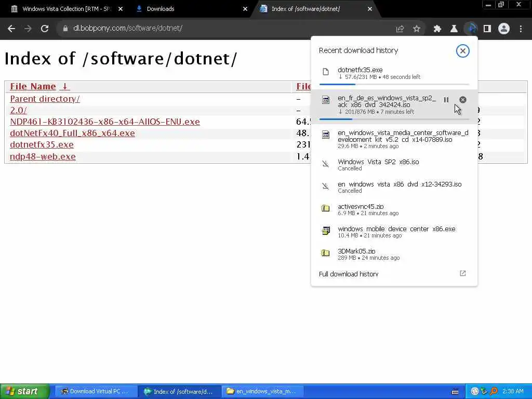Open Full download history external icon
This screenshot has width=532, height=399.
pyautogui.click(x=463, y=273)
